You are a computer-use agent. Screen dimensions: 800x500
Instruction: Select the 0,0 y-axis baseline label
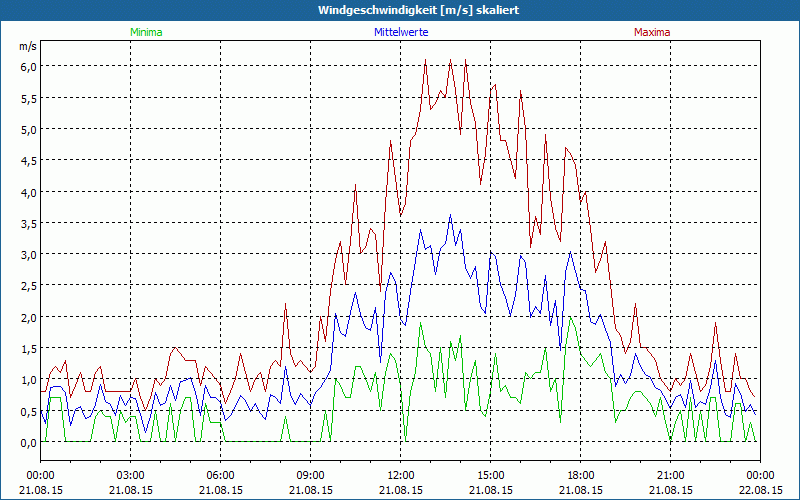click(28, 442)
